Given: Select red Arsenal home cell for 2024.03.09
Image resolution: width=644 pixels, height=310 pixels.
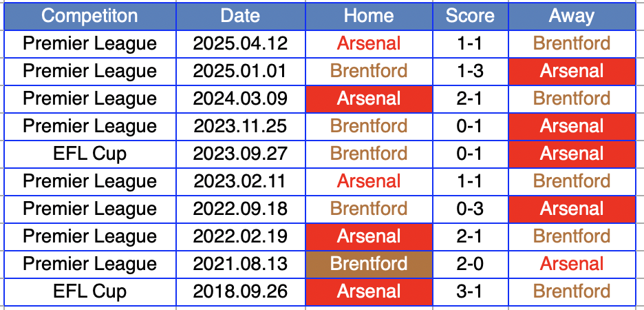Looking at the screenshot, I should (x=369, y=99).
